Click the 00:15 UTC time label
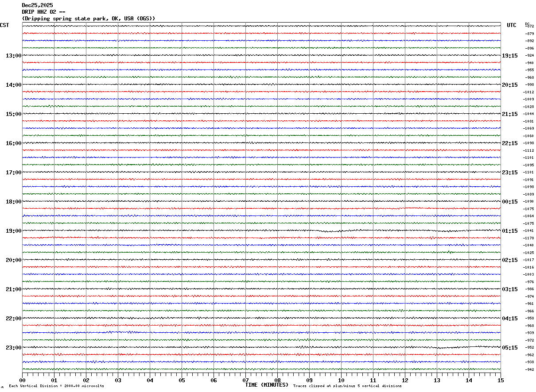536x392 pixels. pos(509,202)
